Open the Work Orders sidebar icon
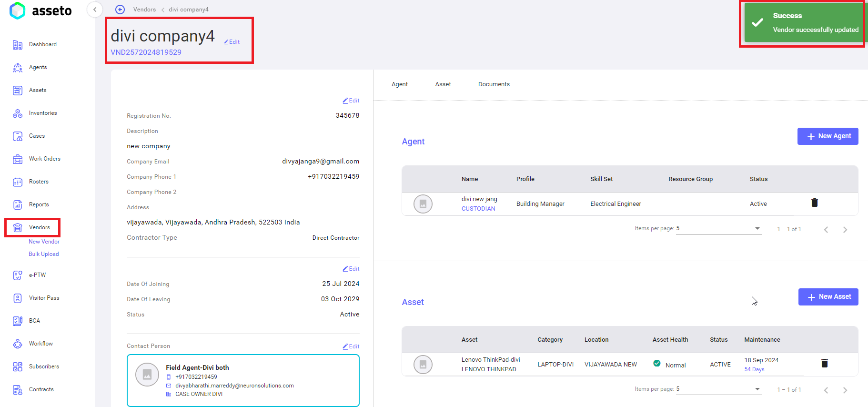This screenshot has width=868, height=407. tap(18, 159)
